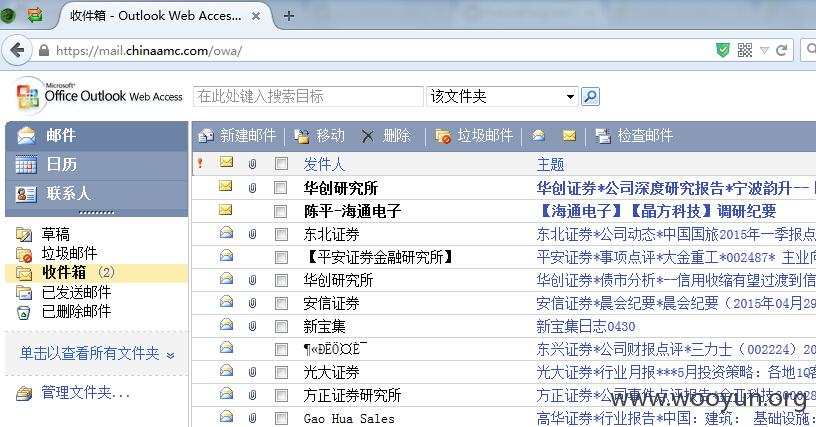The height and width of the screenshot is (427, 816).
Task: Click the green shield security icon
Action: coord(723,50)
